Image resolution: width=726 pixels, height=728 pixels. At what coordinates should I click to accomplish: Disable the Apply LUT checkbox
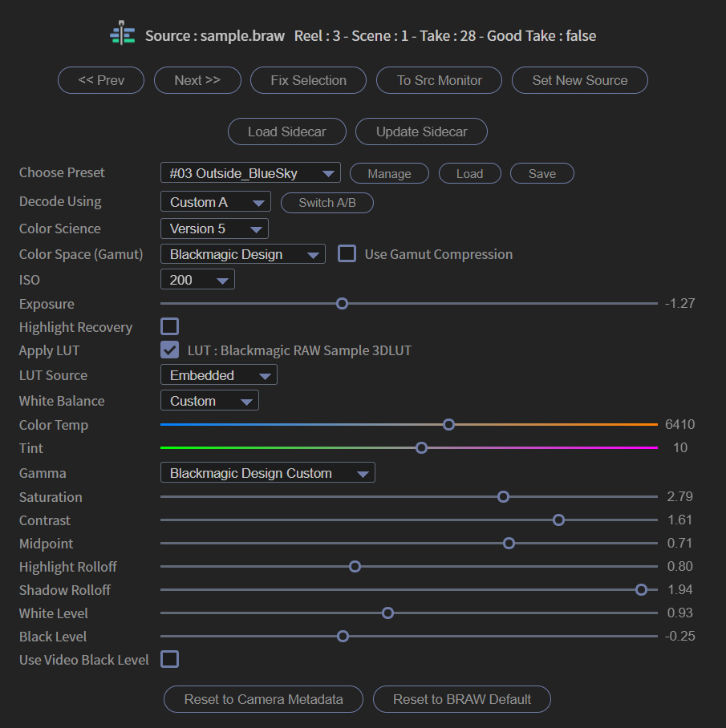pyautogui.click(x=169, y=350)
